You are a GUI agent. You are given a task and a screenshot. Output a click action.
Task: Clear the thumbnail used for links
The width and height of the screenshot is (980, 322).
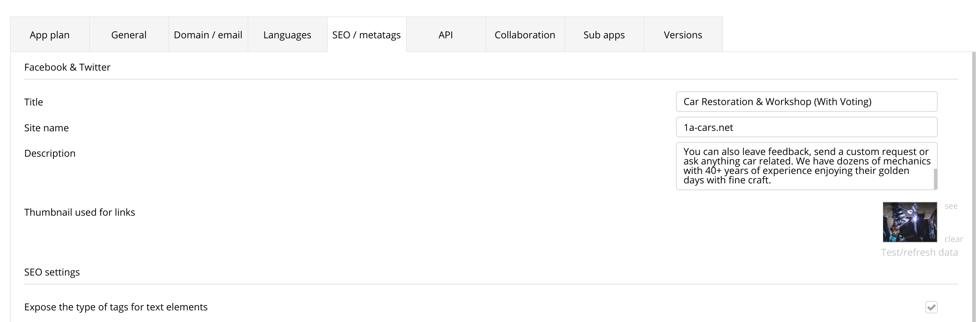pos(953,239)
